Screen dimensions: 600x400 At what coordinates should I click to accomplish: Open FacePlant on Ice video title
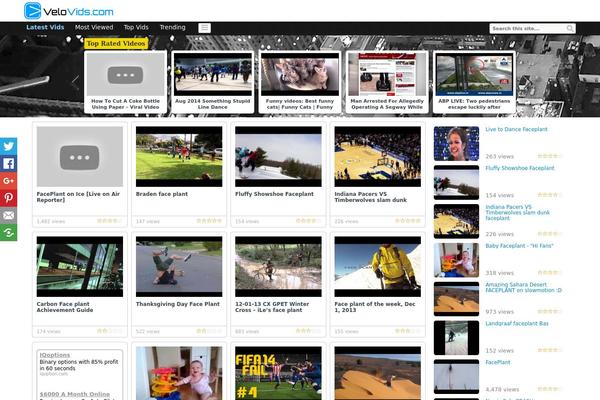pyautogui.click(x=78, y=197)
